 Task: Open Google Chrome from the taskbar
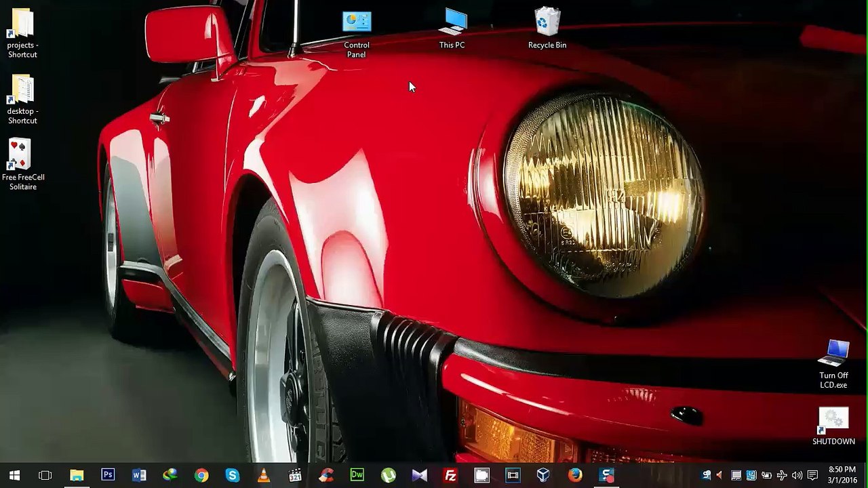click(201, 475)
